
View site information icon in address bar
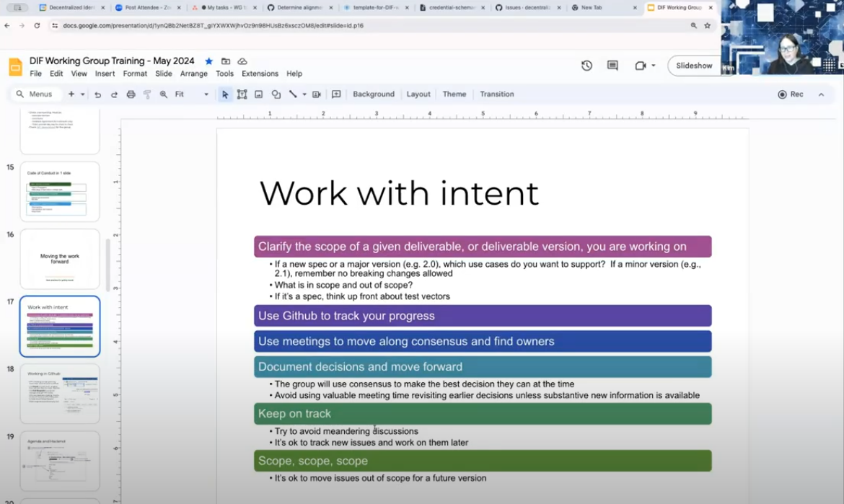click(x=55, y=25)
